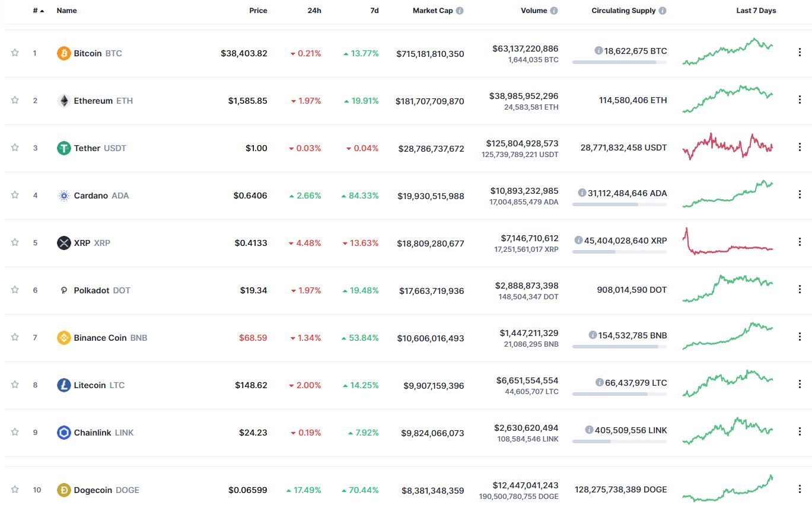Add Bitcoin to watchlist with star
Viewport: 812px width, 512px height.
pyautogui.click(x=15, y=53)
